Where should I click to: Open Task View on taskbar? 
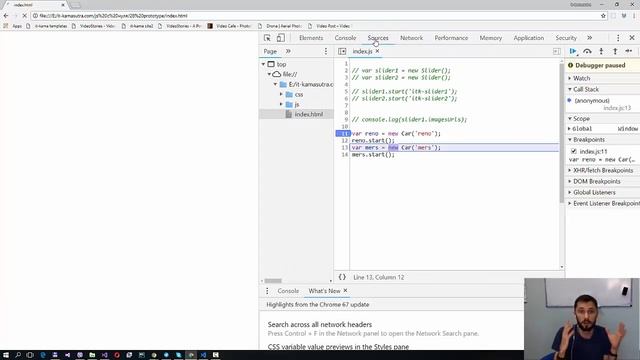(x=30, y=355)
